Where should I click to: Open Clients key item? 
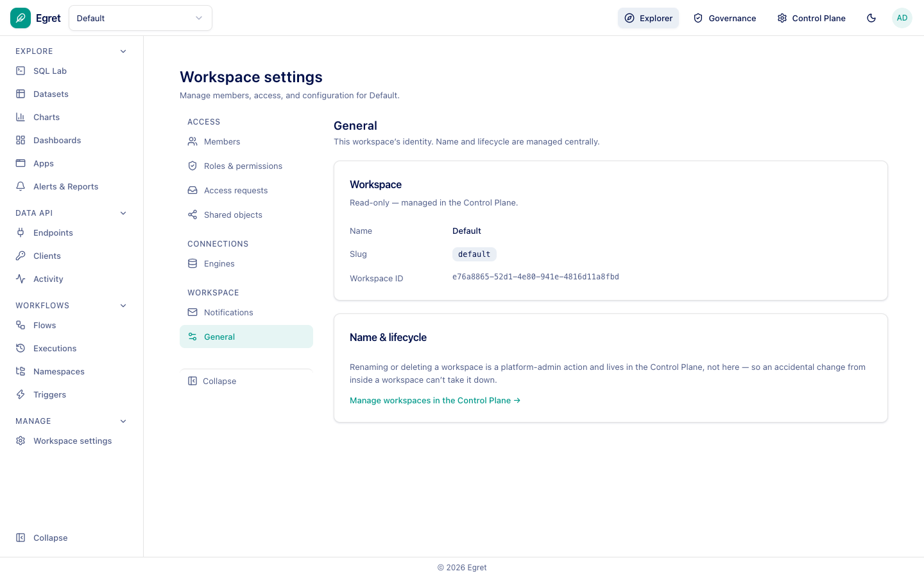(x=71, y=256)
